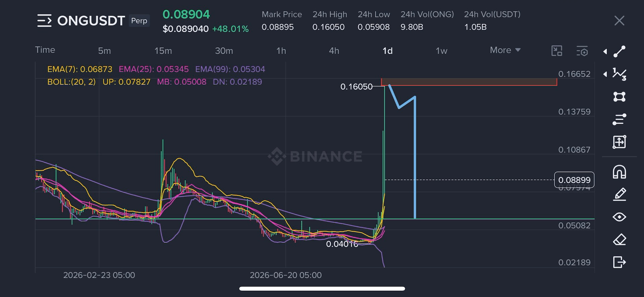
Task: Choose the horizontal lines Fibonacci tool
Action: pyautogui.click(x=619, y=119)
